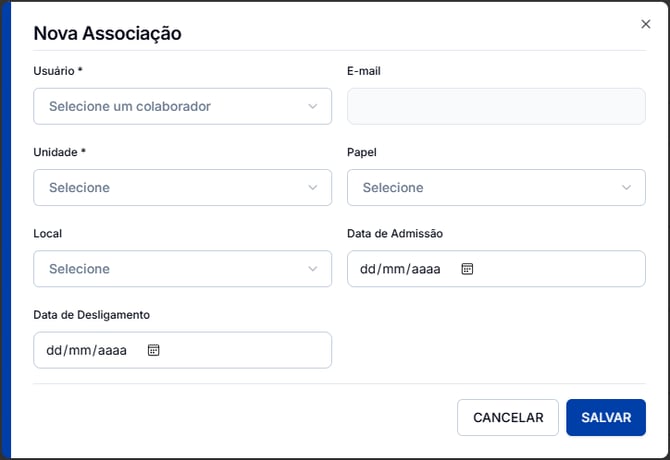670x460 pixels.
Task: Open the Selecione um colaborador dropdown
Action: pos(182,106)
